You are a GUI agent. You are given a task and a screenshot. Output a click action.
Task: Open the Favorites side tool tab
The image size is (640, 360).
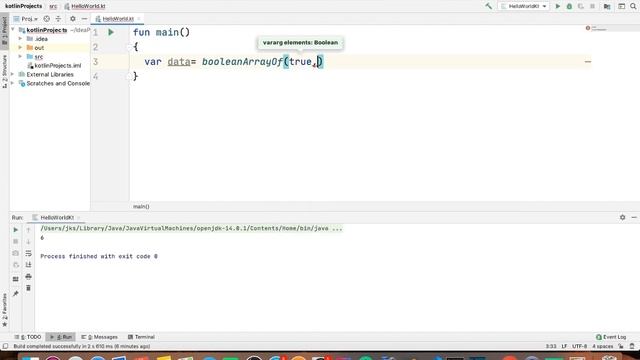pyautogui.click(x=4, y=310)
